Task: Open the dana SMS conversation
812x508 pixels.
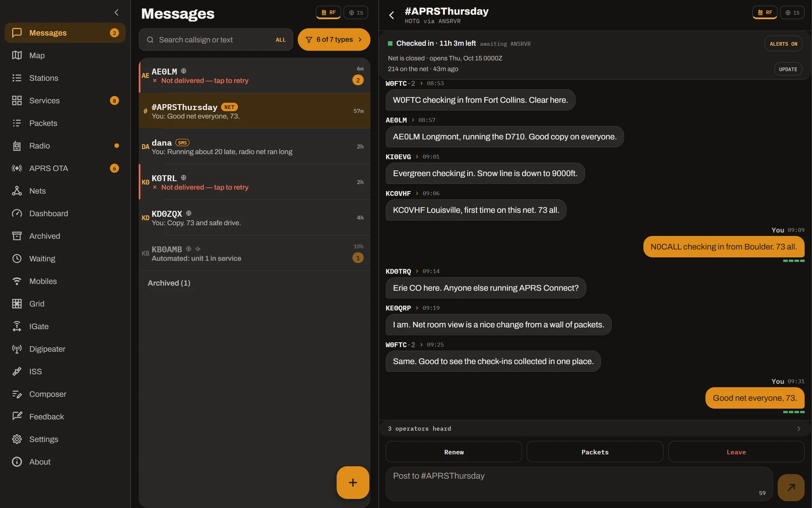Action: [255, 146]
